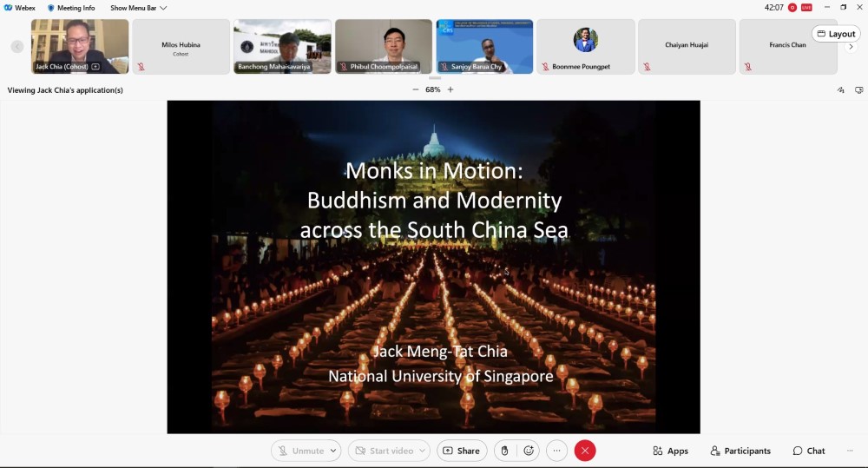
Task: Open audio options arrow beside Unmute
Action: [334, 451]
